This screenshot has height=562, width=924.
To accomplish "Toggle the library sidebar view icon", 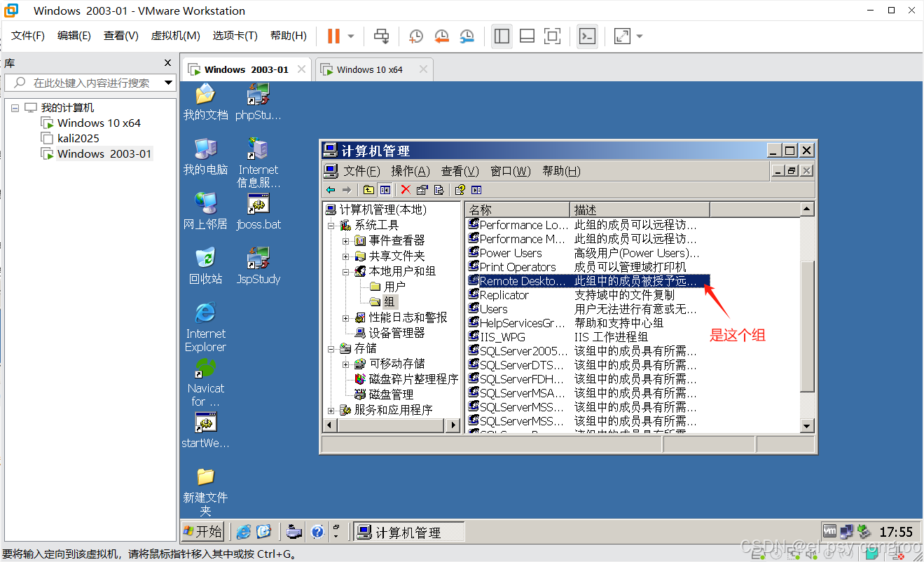I will pos(502,36).
